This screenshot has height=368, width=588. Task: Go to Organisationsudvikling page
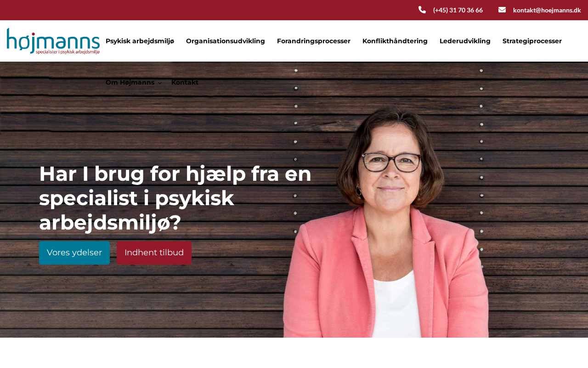[x=226, y=41]
